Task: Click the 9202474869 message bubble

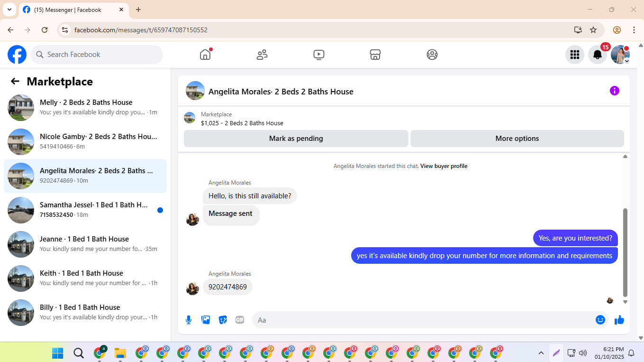Action: 227,287
